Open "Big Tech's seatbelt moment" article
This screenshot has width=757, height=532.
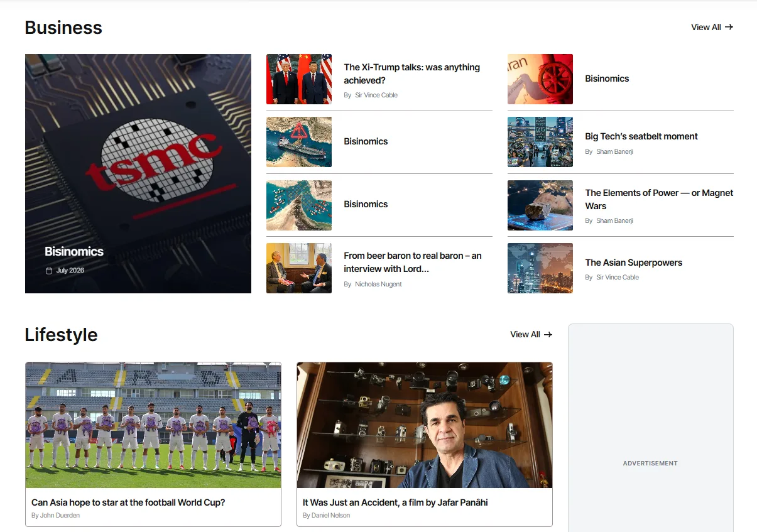(x=641, y=136)
